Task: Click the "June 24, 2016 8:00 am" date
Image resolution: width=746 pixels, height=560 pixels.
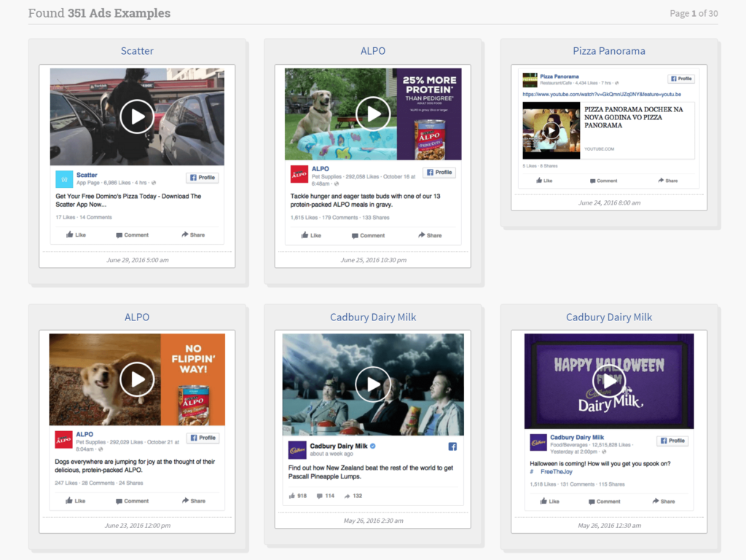Action: tap(610, 202)
